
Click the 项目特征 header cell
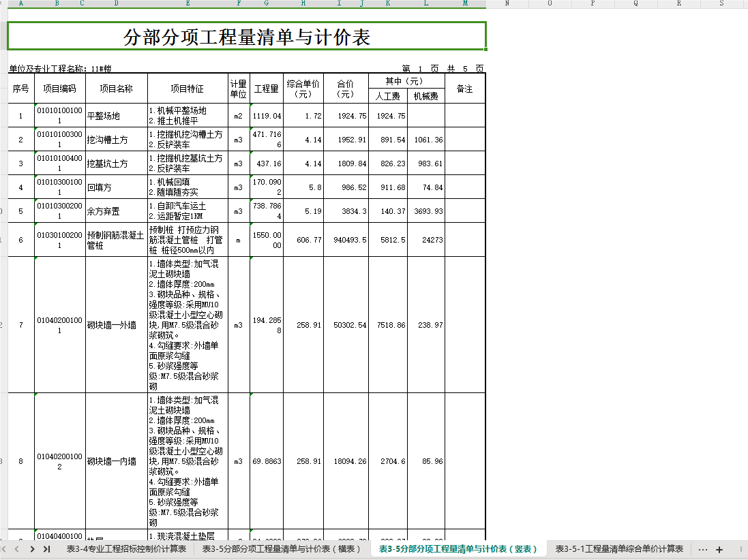pyautogui.click(x=188, y=89)
